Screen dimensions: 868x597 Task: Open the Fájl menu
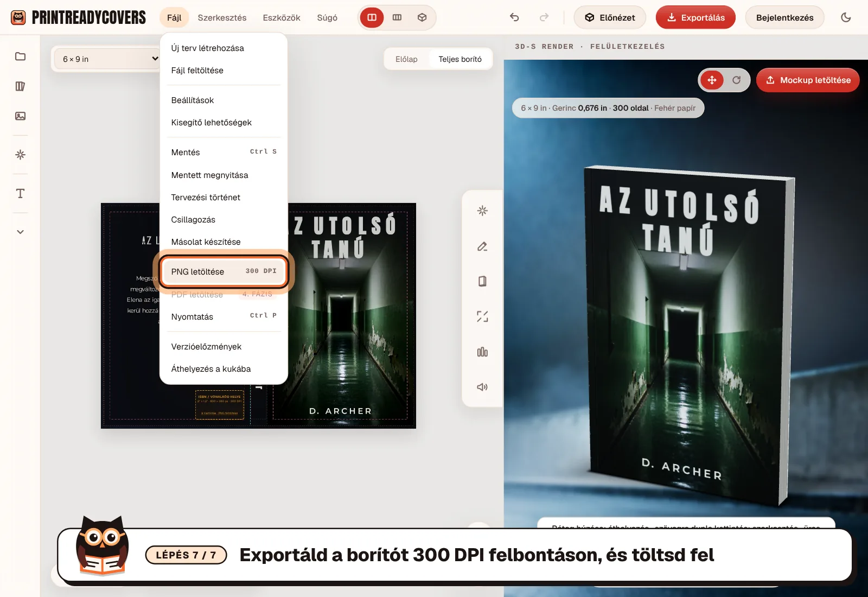[x=174, y=17]
